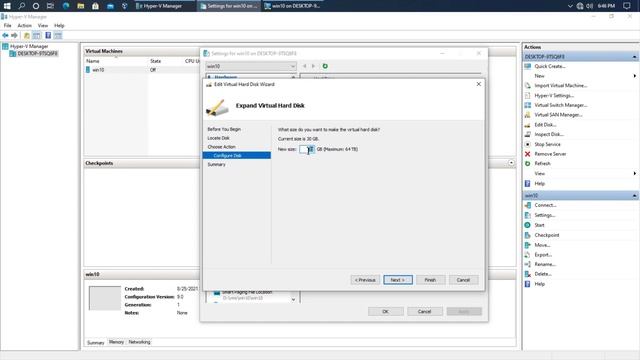The width and height of the screenshot is (640, 360).
Task: Open Task View in taskbar
Action: 50,6
